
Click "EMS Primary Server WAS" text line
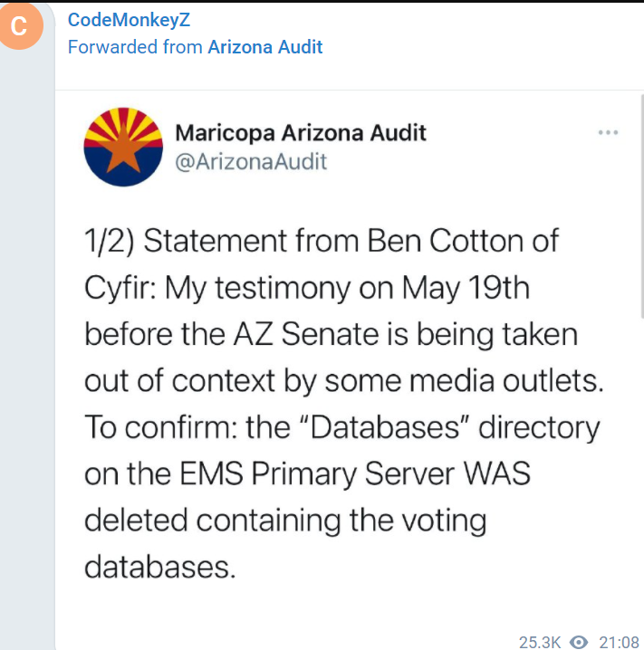307,473
